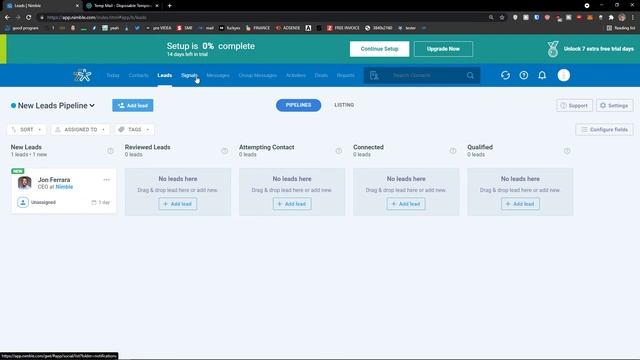Click the Upgrade Now button
The height and width of the screenshot is (360, 640).
[443, 49]
